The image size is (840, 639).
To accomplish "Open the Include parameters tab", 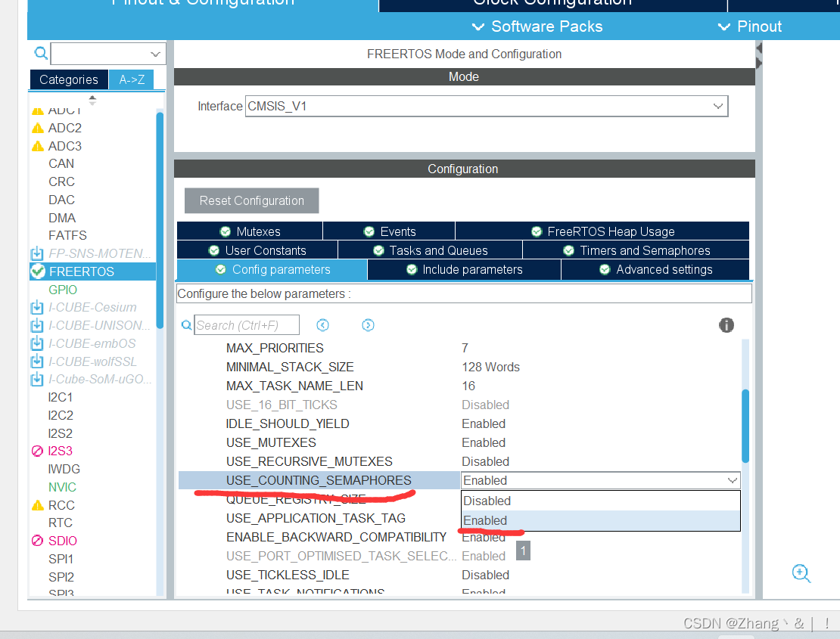I will [x=464, y=270].
